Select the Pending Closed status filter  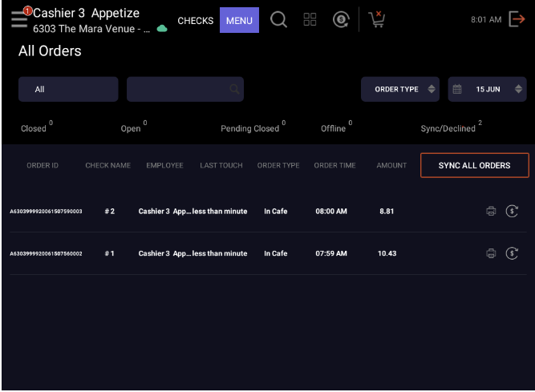coord(250,128)
